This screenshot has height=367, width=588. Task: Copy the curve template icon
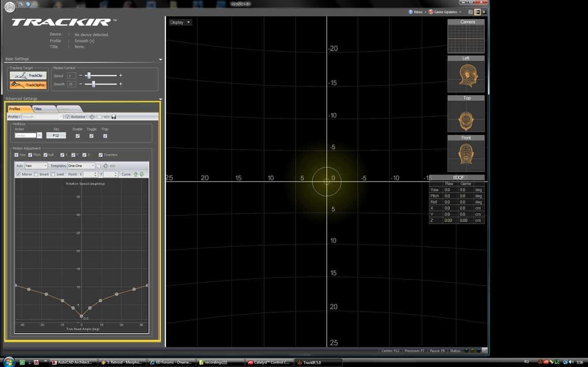coord(99,166)
